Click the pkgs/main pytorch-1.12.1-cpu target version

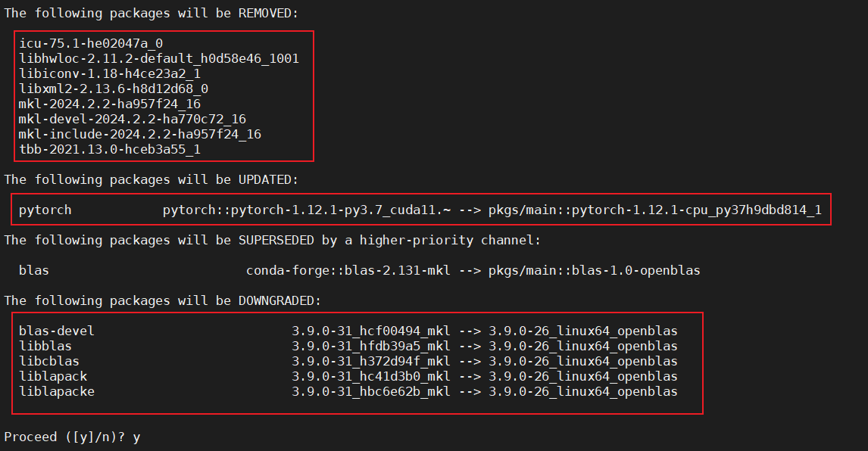click(655, 210)
